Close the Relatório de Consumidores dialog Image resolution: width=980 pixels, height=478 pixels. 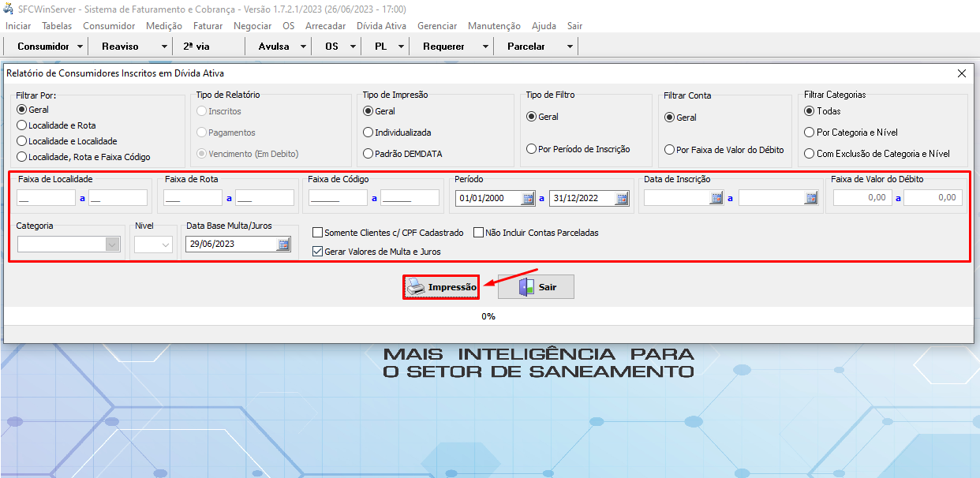961,73
